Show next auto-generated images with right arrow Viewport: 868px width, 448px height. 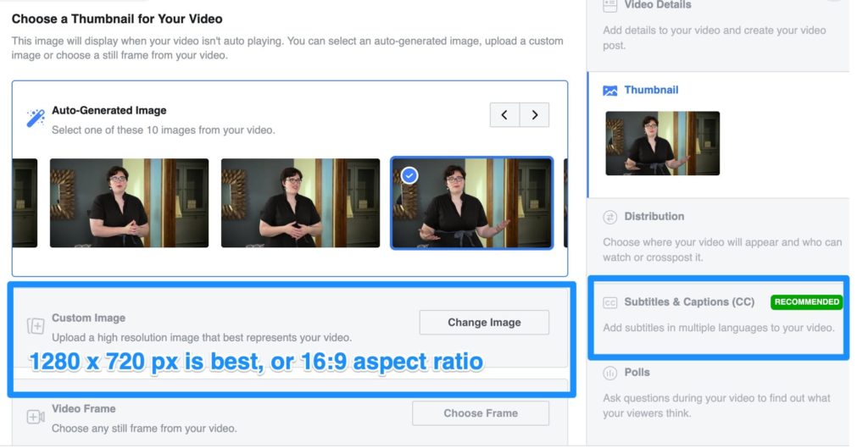tap(534, 115)
